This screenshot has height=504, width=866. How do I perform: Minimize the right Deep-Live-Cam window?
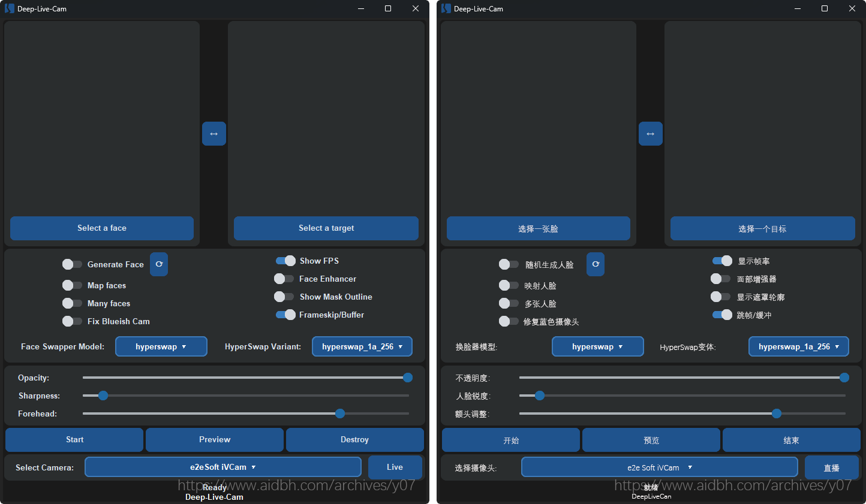point(797,8)
